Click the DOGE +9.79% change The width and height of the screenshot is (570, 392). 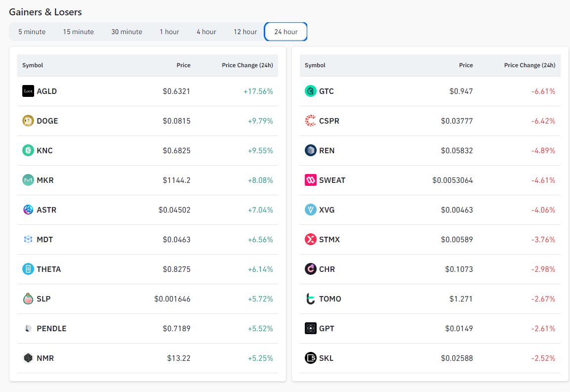click(260, 121)
